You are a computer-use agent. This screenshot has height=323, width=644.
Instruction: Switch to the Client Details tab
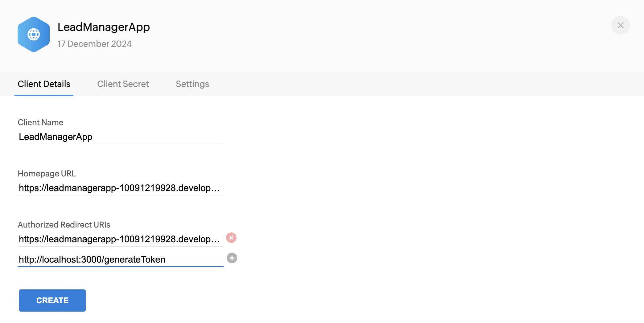tap(44, 84)
